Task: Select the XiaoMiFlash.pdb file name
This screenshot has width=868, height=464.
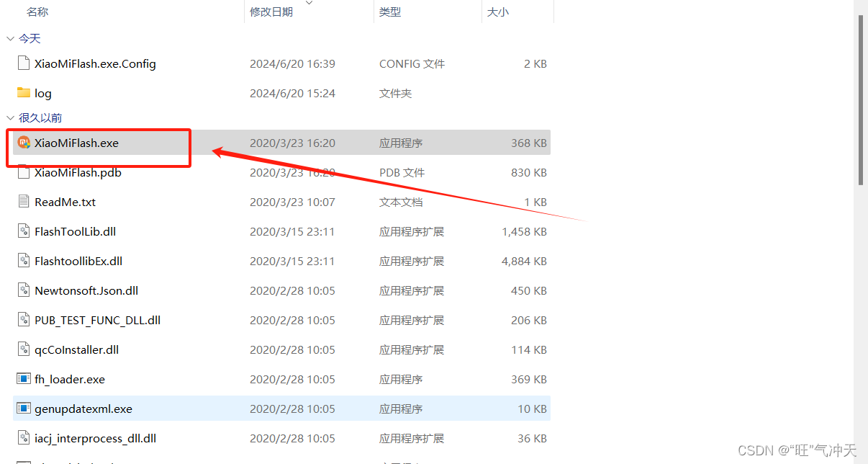Action: pos(78,172)
